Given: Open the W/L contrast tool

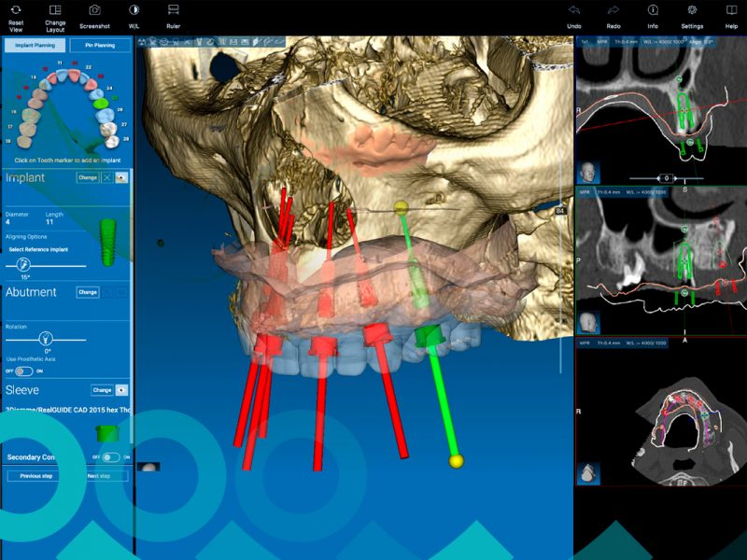Looking at the screenshot, I should 134,10.
